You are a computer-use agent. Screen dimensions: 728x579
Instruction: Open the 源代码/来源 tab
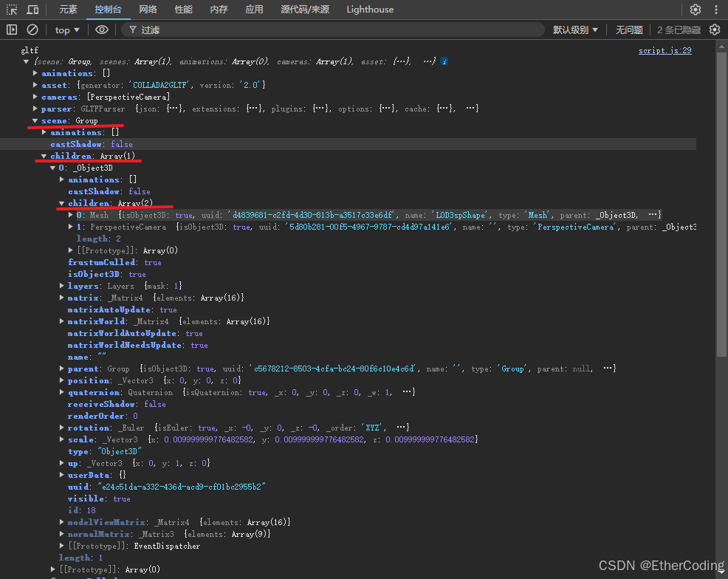[x=305, y=10]
